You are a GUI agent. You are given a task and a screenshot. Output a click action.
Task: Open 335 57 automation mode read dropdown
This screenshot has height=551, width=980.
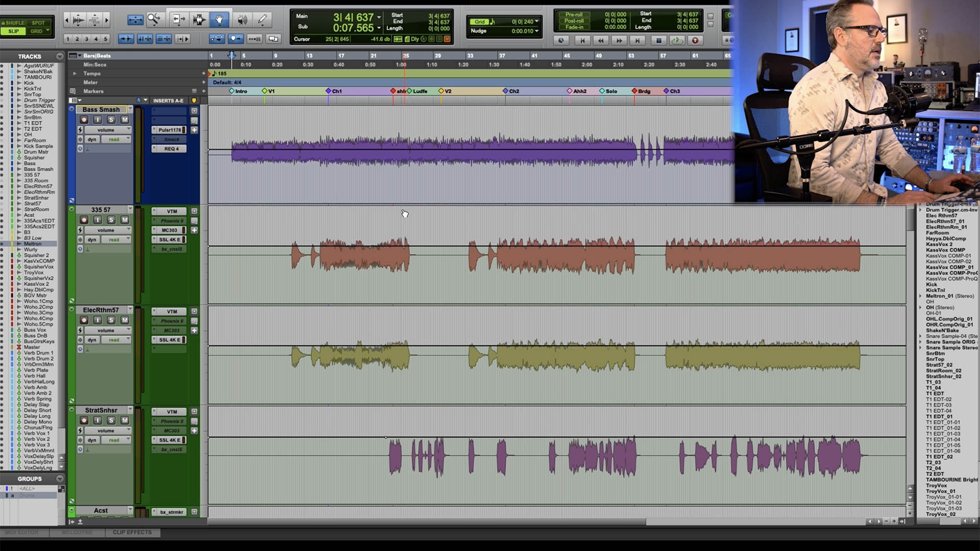tap(116, 240)
